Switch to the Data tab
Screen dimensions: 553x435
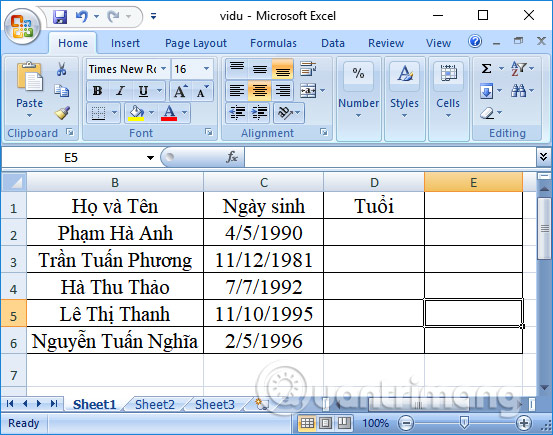point(333,43)
